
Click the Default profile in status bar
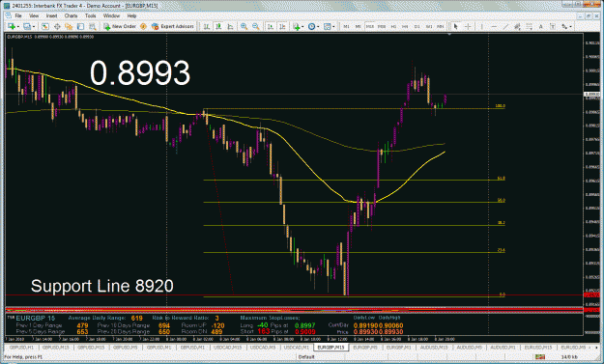306,357
